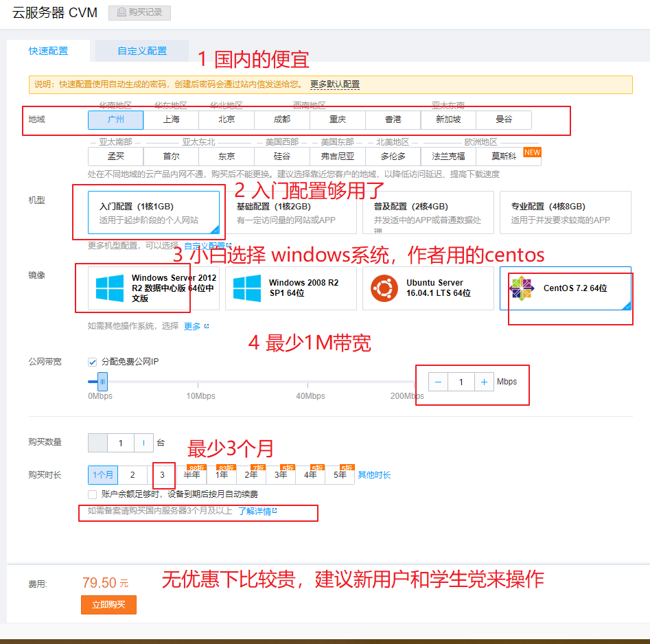Screen dimensions: 650x644
Task: Click the purchase quantity increase button
Action: [x=144, y=443]
